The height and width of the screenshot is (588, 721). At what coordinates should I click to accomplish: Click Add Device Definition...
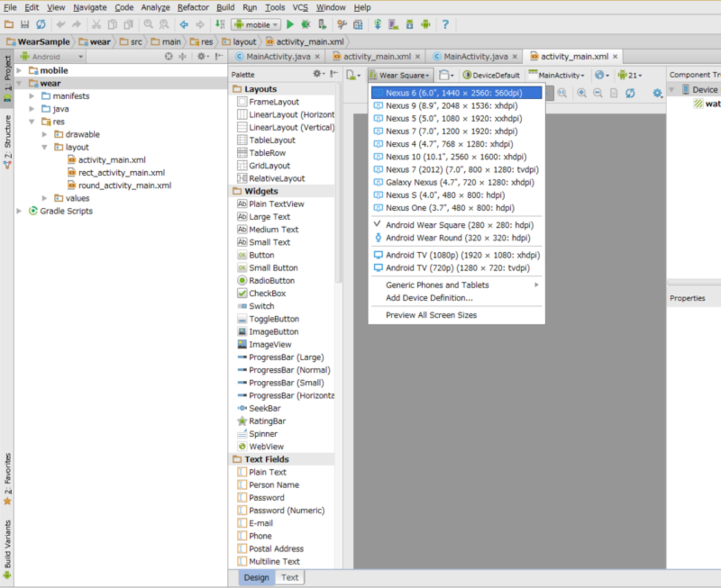pos(456,298)
